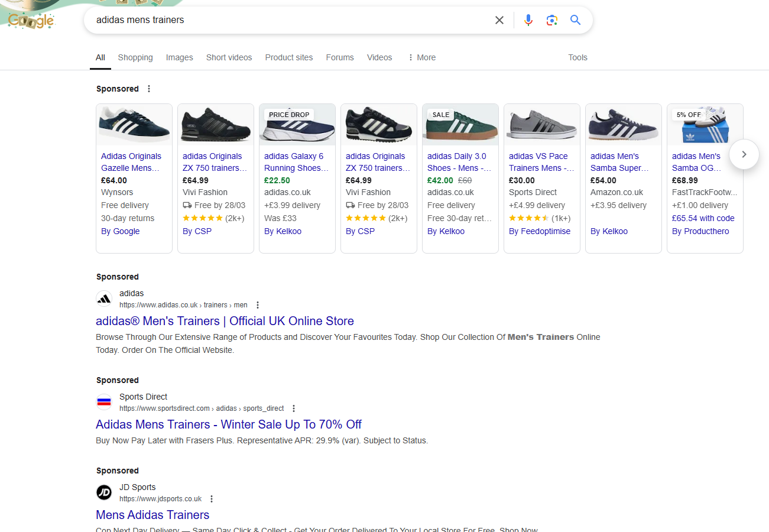
Task: Go to the Google logo homepage
Action: (31, 21)
